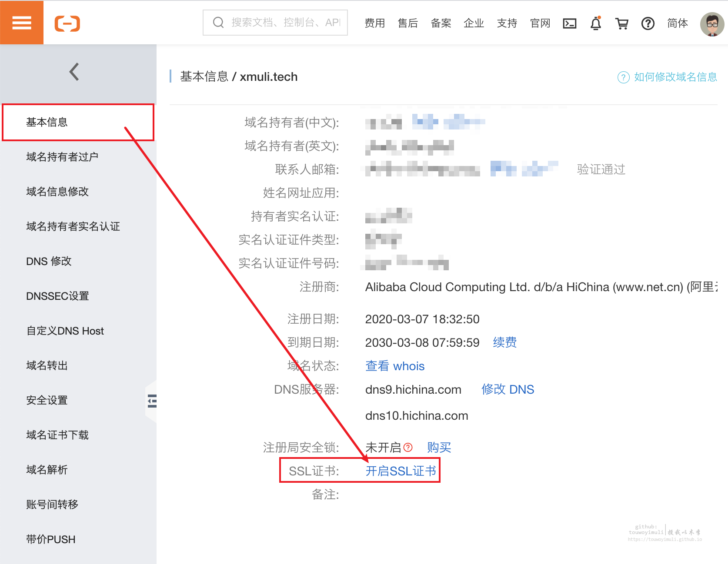Viewport: 728px width, 564px height.
Task: Select 安全设置 in the sidebar
Action: [x=78, y=400]
